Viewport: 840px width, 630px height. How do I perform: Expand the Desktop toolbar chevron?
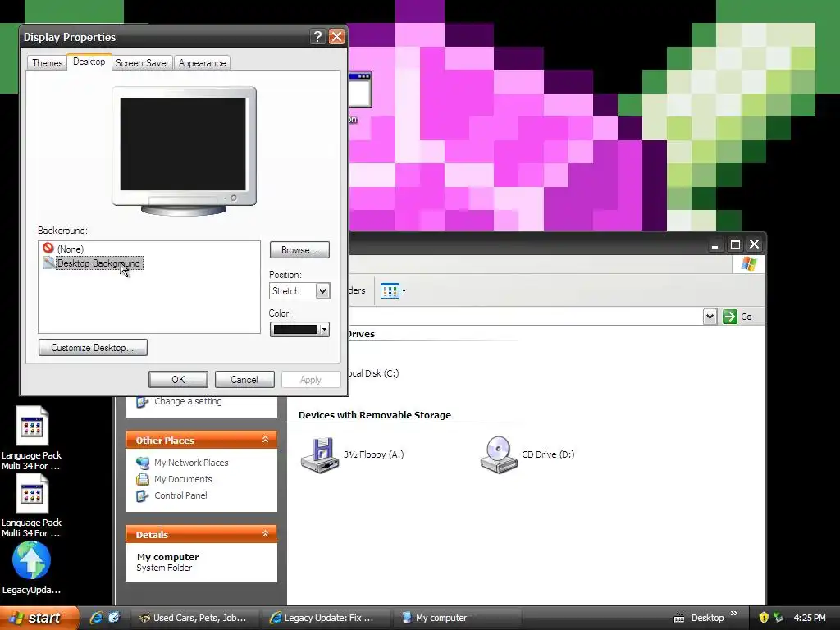click(x=734, y=614)
